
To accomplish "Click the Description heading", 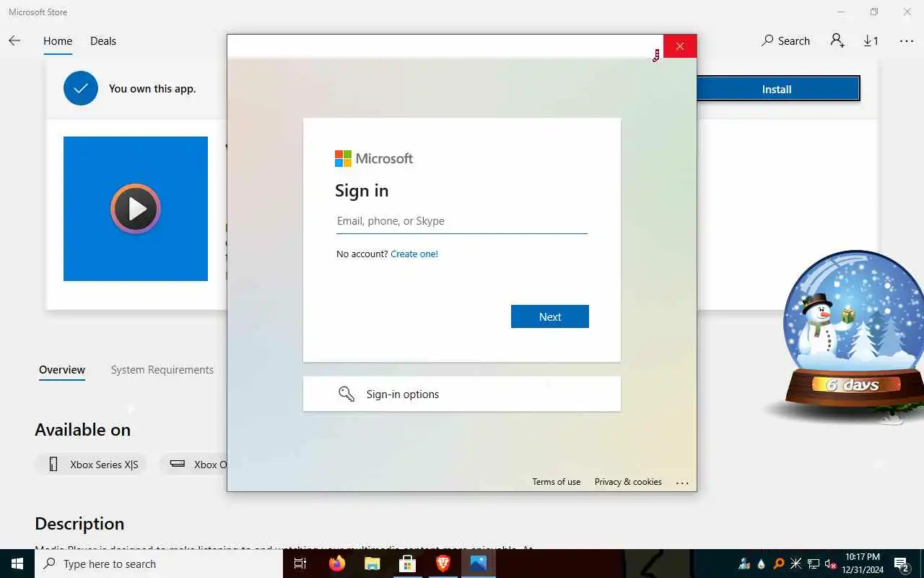I will [79, 523].
